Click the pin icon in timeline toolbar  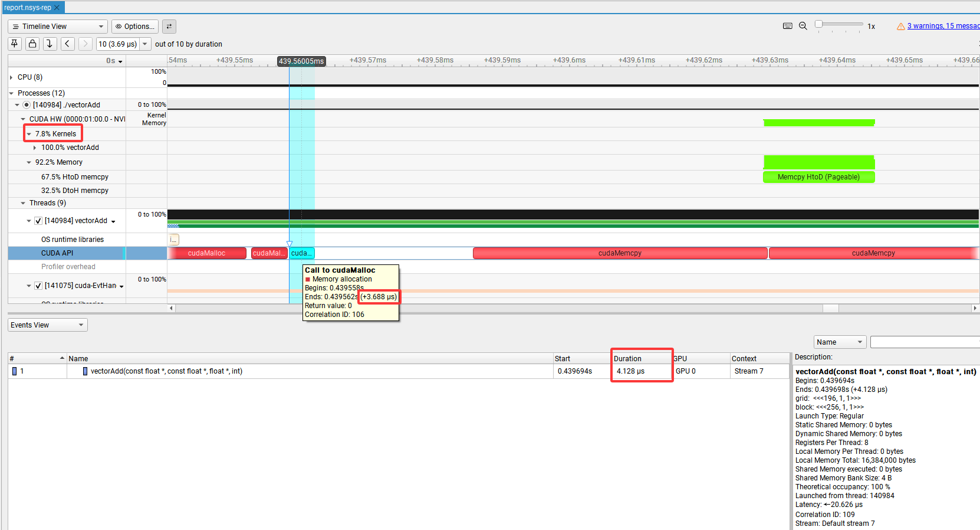pyautogui.click(x=15, y=44)
